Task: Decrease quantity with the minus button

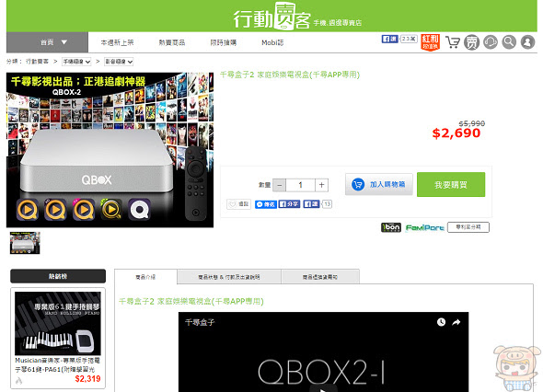Action: click(x=280, y=185)
